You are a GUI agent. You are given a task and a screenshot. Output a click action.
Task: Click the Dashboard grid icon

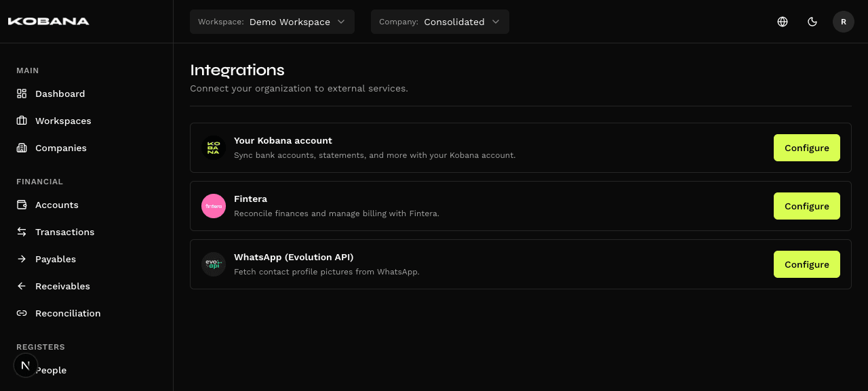click(22, 94)
